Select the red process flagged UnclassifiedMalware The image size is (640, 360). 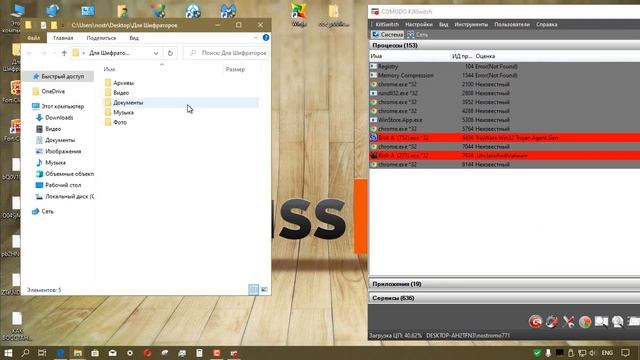(x=504, y=156)
